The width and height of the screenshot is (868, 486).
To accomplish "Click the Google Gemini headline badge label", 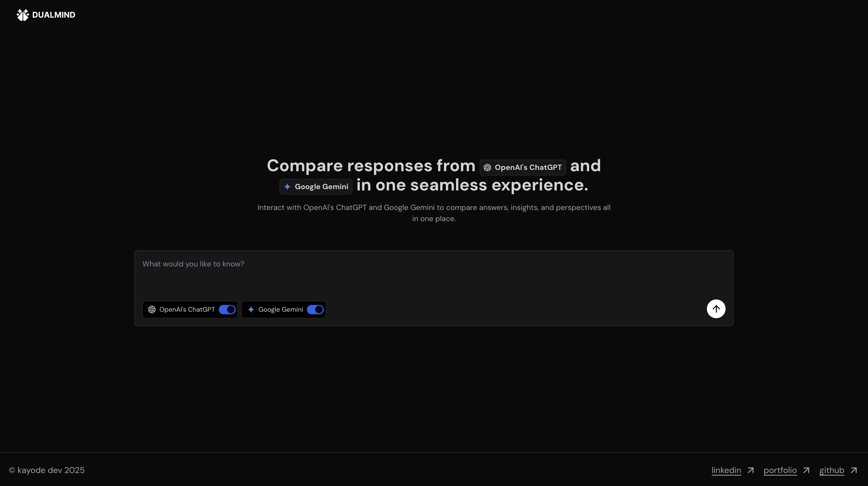I will 321,187.
